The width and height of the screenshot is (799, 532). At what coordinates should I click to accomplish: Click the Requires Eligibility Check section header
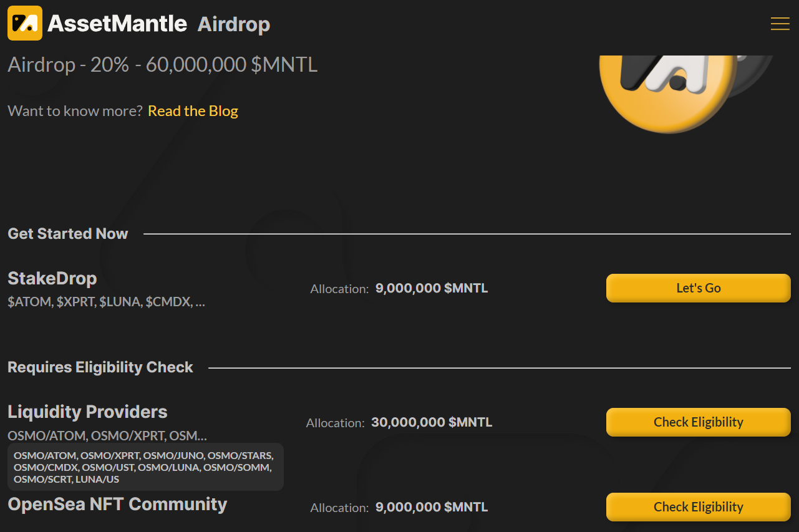click(100, 367)
